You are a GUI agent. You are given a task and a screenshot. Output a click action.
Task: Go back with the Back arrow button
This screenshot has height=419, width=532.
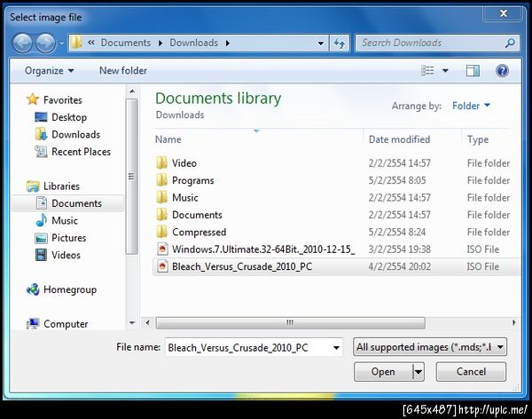[22, 43]
